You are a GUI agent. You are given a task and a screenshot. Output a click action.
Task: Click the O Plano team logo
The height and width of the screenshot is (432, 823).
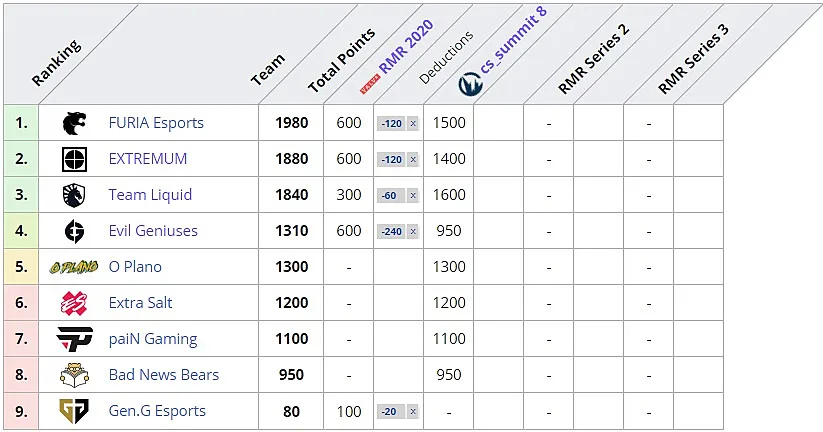[74, 267]
